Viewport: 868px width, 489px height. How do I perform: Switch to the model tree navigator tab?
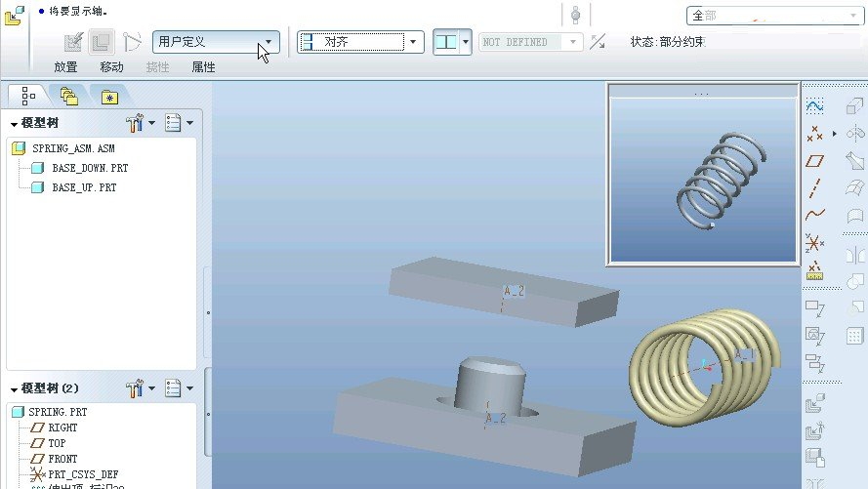(x=27, y=97)
